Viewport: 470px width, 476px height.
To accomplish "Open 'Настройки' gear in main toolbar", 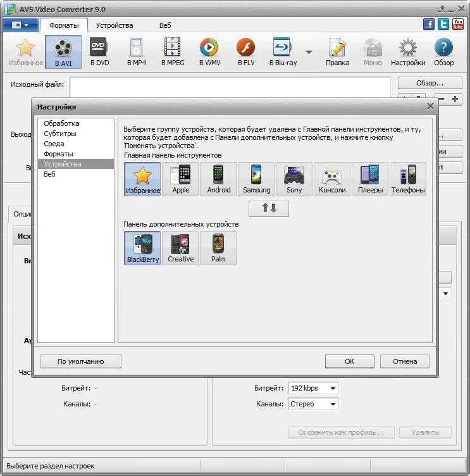I will tap(408, 52).
